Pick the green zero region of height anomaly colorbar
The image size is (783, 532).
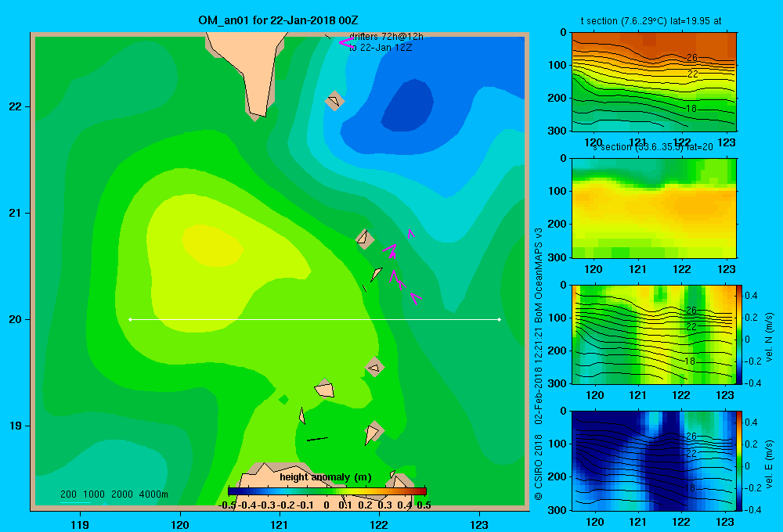(327, 491)
